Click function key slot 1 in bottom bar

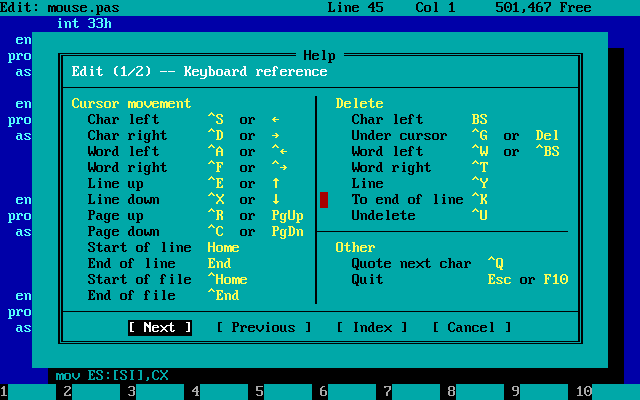pos(28,392)
